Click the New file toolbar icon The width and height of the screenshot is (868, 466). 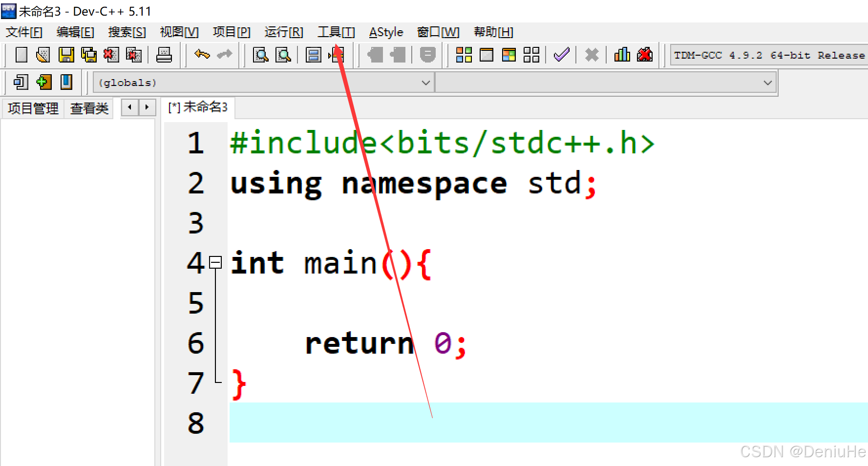[21, 55]
